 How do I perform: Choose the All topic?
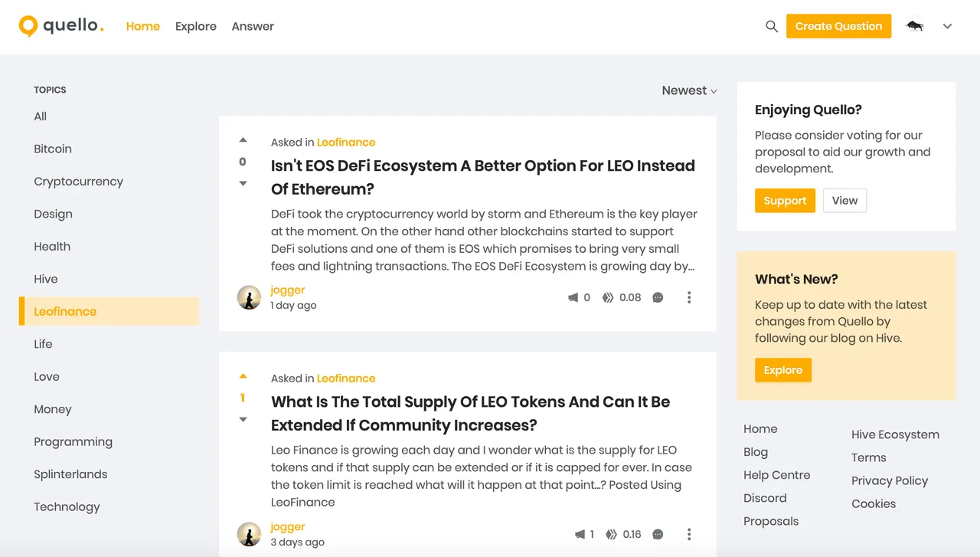coord(41,116)
